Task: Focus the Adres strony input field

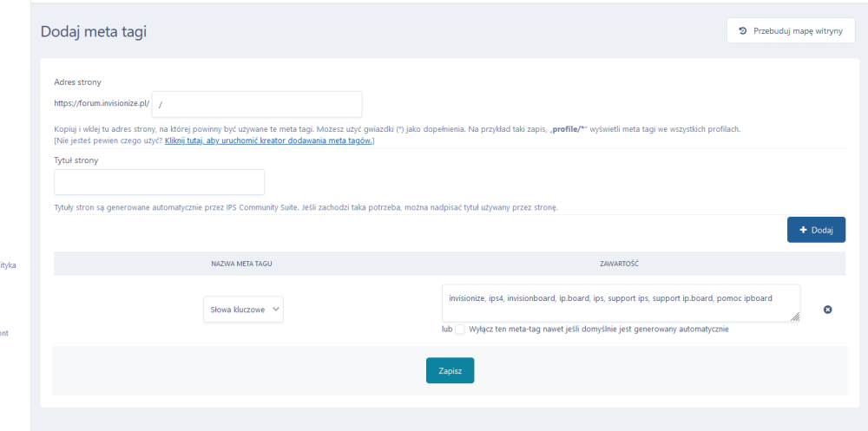Action: 256,104
